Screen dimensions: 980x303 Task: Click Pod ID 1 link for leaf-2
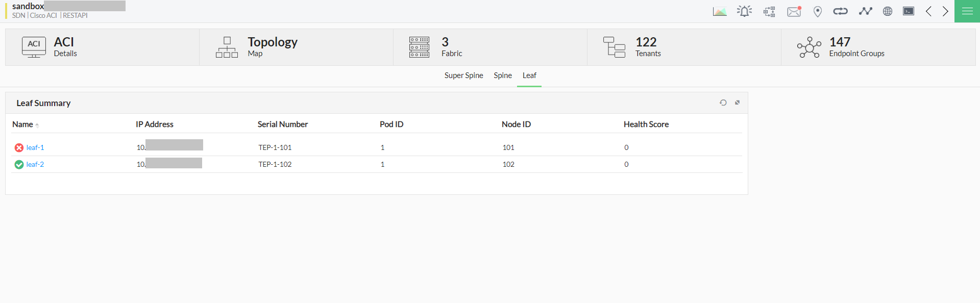(x=382, y=164)
